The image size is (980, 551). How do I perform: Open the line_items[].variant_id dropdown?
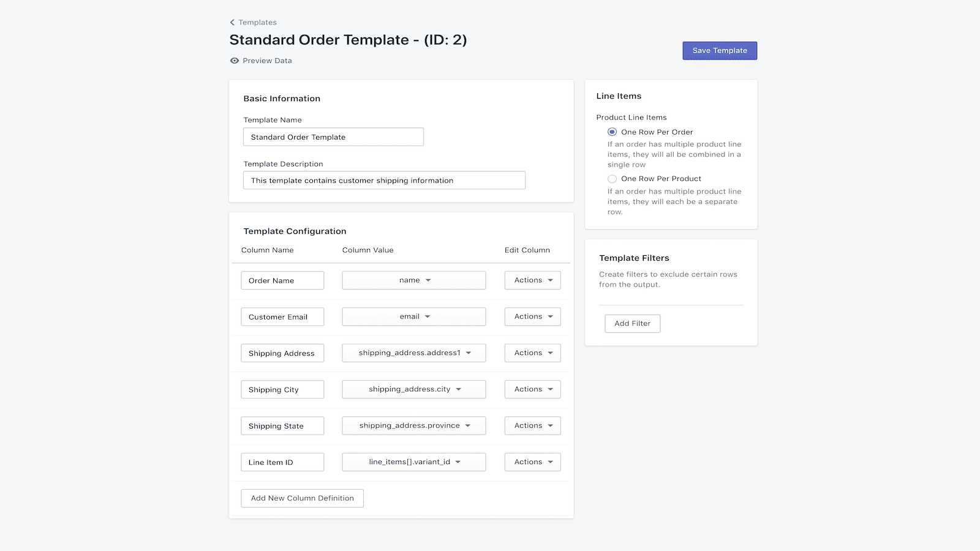point(413,462)
